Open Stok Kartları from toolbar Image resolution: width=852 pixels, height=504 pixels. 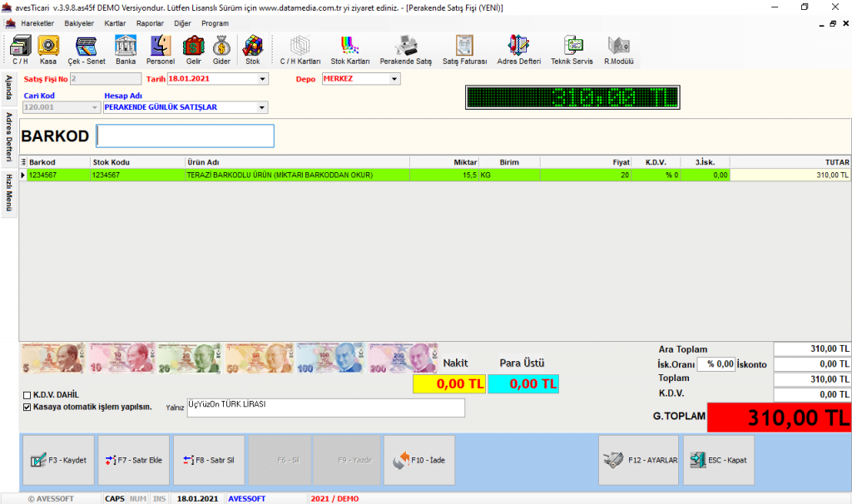(x=349, y=49)
